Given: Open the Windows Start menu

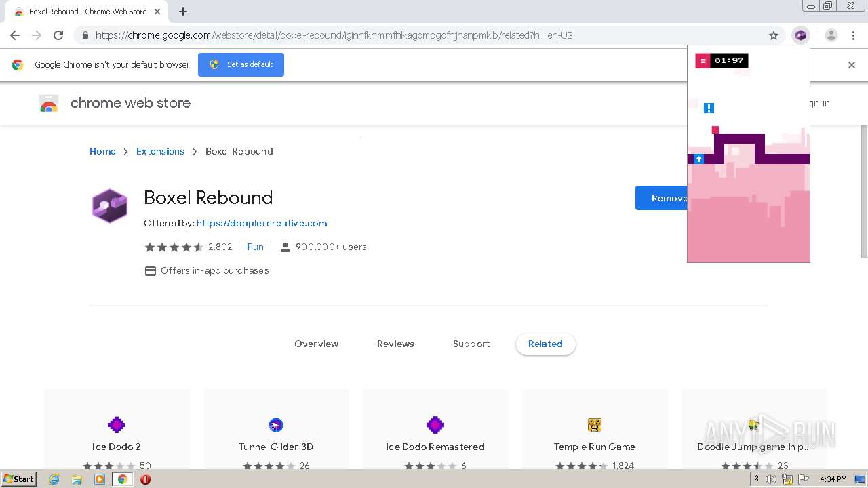Looking at the screenshot, I should pos(19,479).
